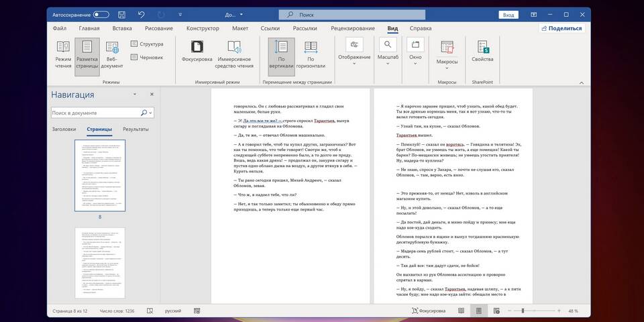Switch to Веб-документ view
Screen dimensions: 644x322
tap(112, 54)
